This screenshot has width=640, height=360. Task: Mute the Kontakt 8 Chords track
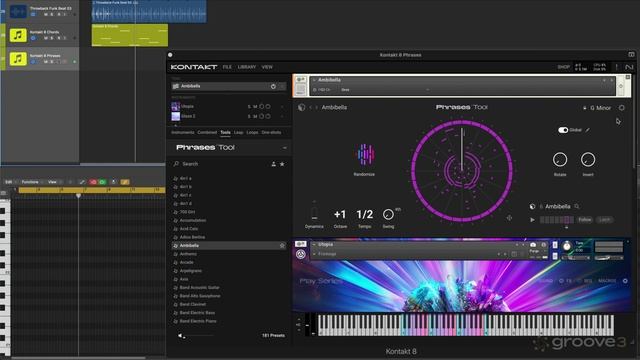click(46, 38)
